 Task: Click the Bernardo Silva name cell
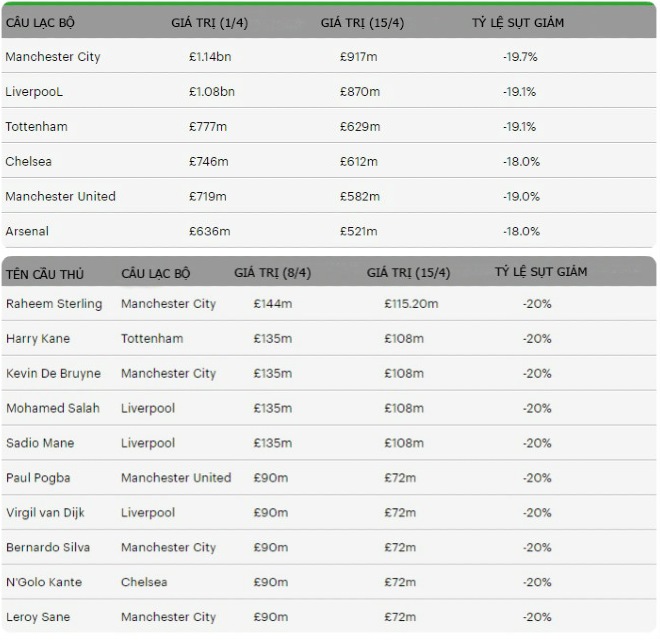pos(46,548)
